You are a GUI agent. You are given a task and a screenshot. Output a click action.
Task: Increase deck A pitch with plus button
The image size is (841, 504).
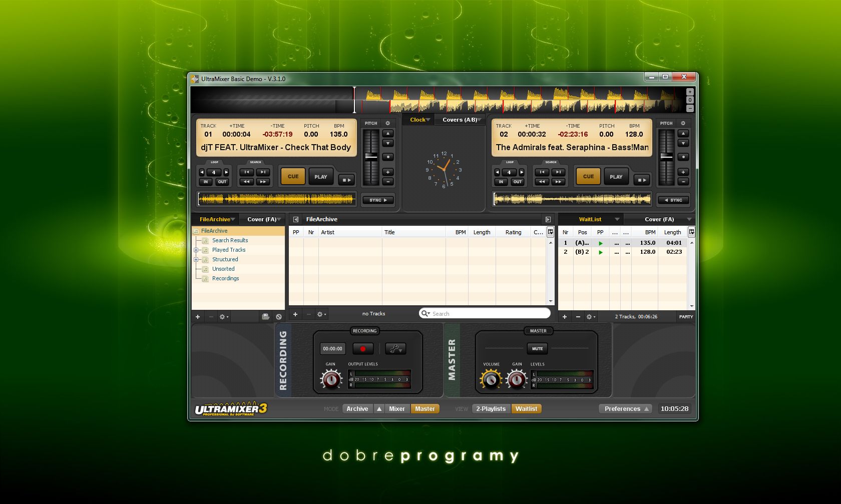[388, 172]
